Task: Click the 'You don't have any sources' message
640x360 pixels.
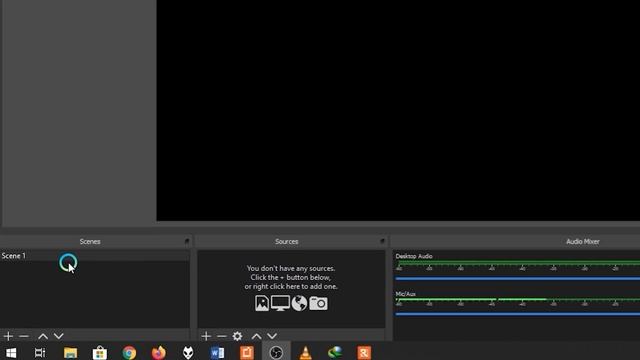Action: coord(291,277)
